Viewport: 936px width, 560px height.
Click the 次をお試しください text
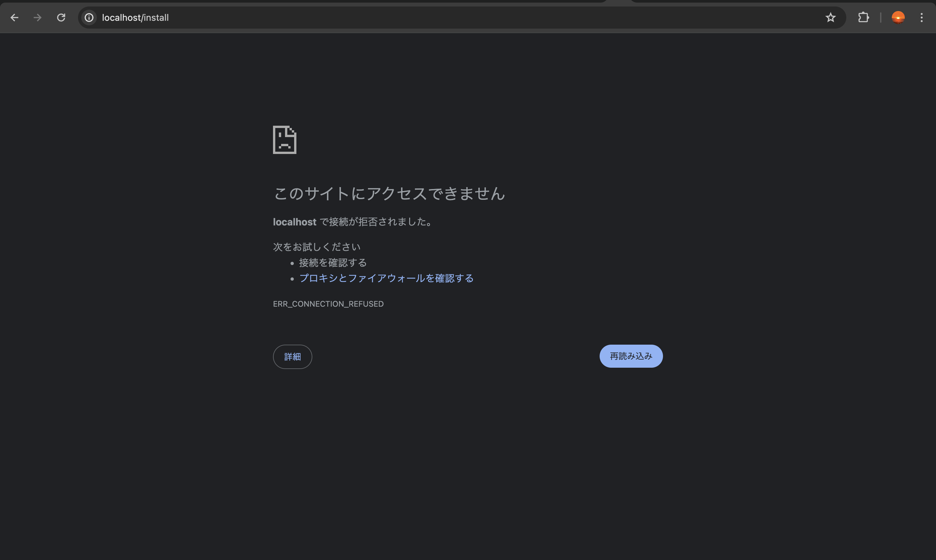[317, 247]
